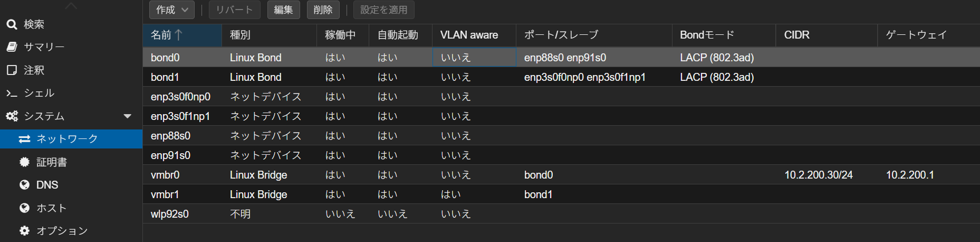Screen dimensions: 980x242
Task: Click the サマリー book icon
Action: coord(12,47)
